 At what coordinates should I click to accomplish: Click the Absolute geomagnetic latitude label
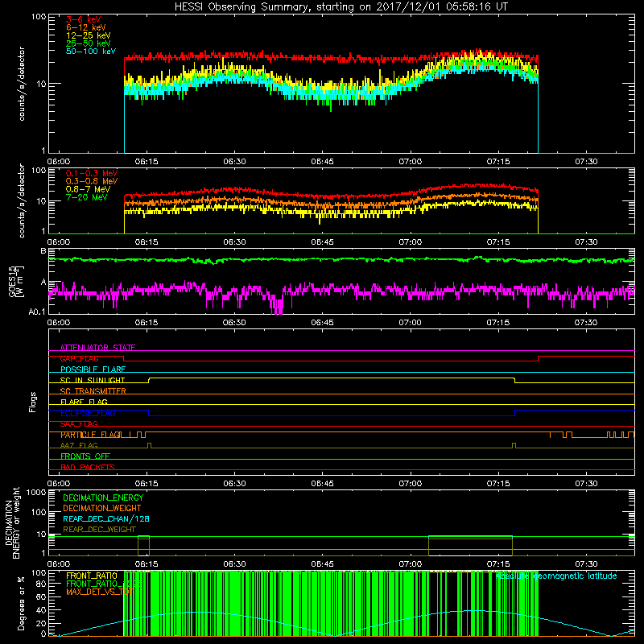(x=556, y=576)
